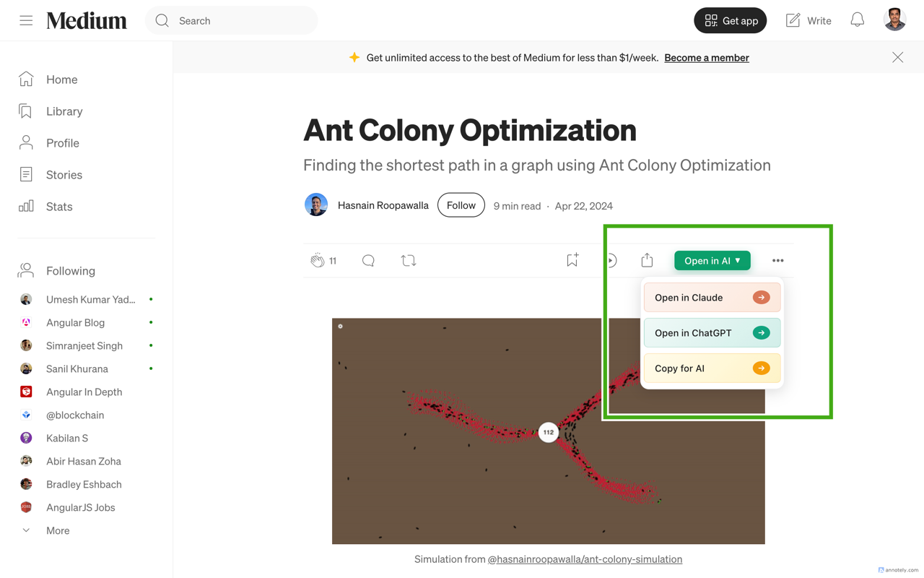Click the repost arrows icon
The height and width of the screenshot is (578, 924).
click(409, 261)
